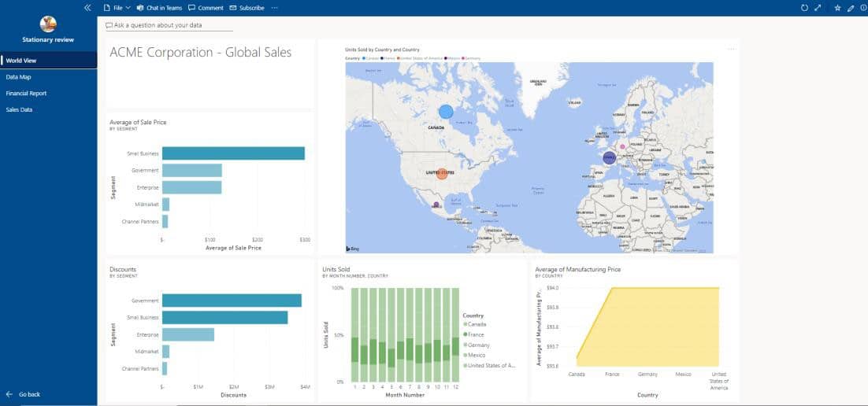868x406 pixels.
Task: Add a Comment from the toolbar
Action: (206, 8)
